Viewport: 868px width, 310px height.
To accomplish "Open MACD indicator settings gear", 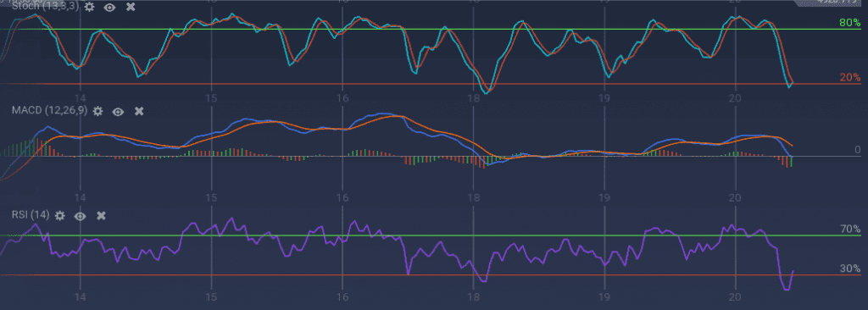I will (x=97, y=111).
